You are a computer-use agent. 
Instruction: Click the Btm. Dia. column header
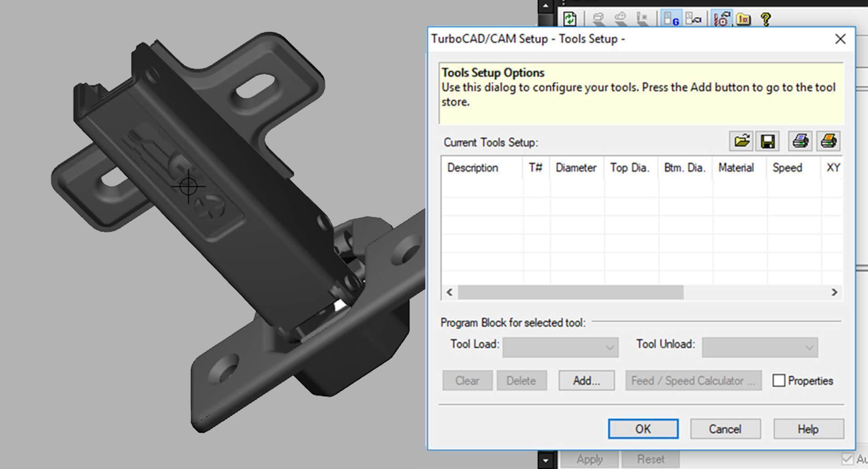point(685,168)
